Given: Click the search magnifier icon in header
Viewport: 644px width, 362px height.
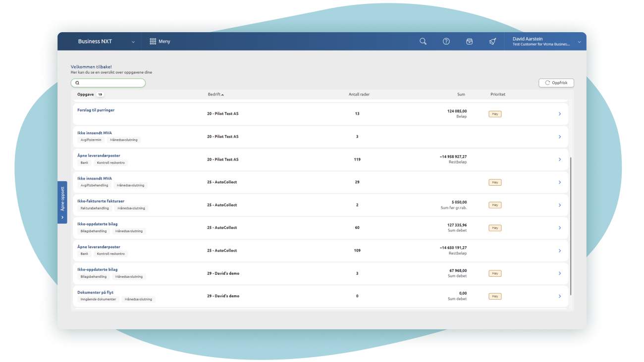Looking at the screenshot, I should pyautogui.click(x=423, y=42).
